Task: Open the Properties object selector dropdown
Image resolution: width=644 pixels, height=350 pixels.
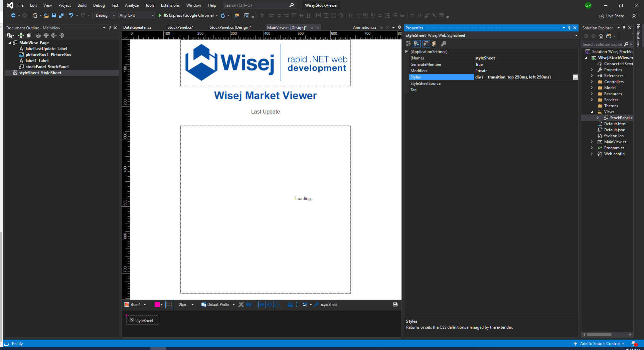Action: (576, 35)
